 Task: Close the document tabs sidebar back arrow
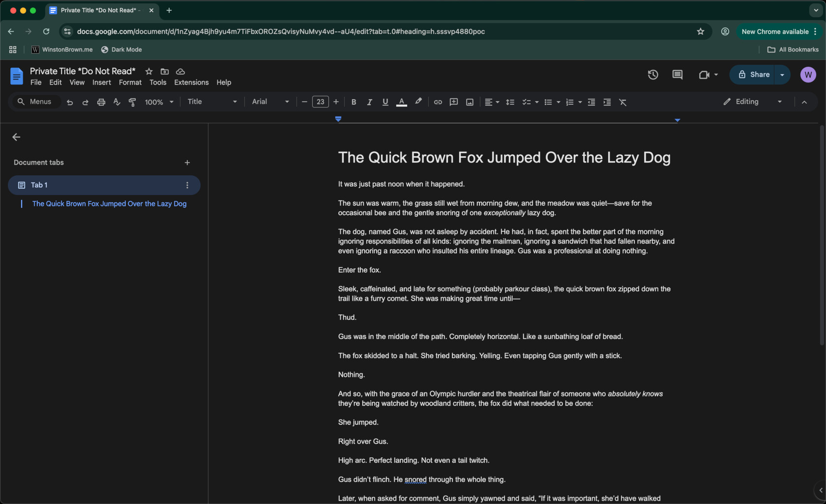16,137
